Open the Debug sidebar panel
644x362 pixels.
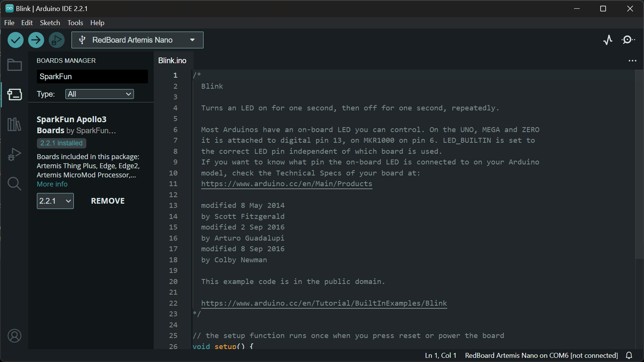pyautogui.click(x=14, y=154)
